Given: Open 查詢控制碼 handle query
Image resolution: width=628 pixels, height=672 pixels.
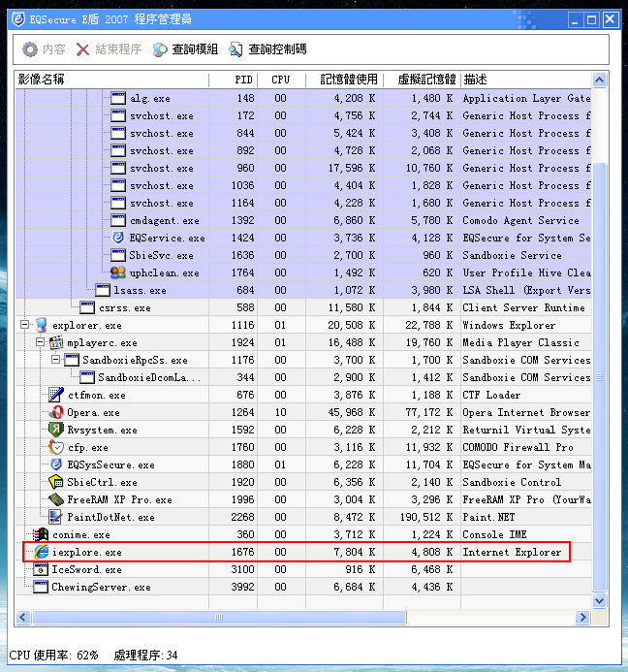Looking at the screenshot, I should [x=267, y=49].
